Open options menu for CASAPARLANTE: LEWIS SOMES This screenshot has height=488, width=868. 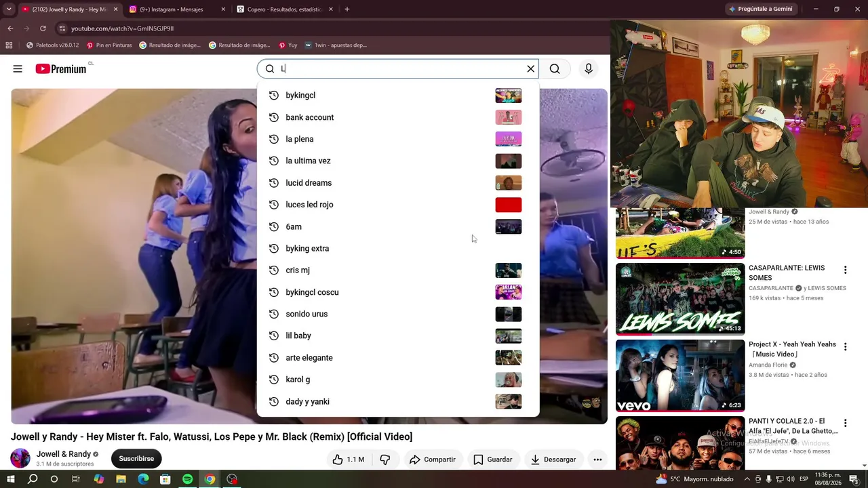coord(845,270)
